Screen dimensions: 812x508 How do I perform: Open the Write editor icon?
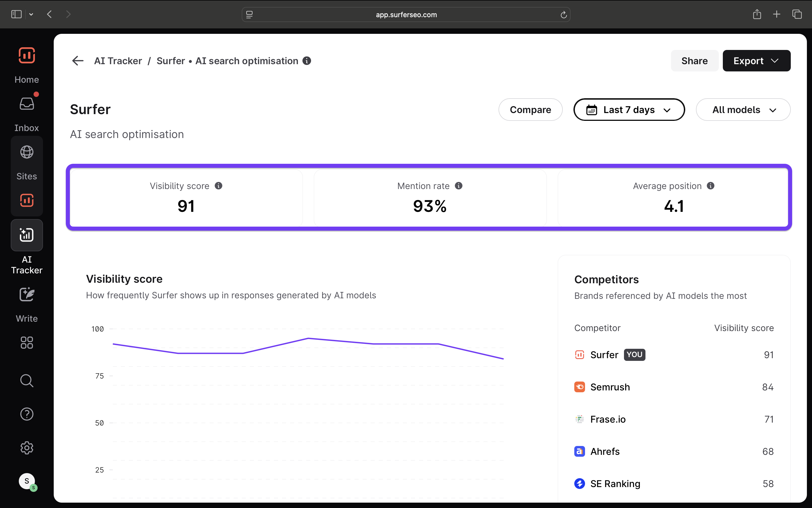click(27, 295)
